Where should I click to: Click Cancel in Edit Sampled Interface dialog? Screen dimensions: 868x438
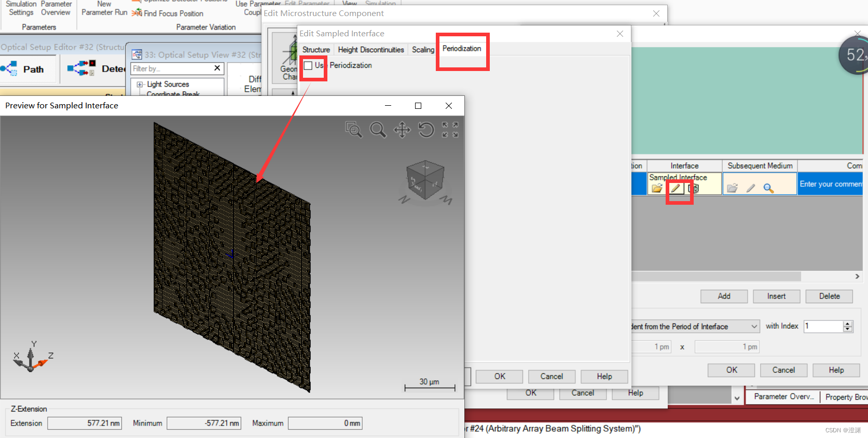tap(552, 376)
